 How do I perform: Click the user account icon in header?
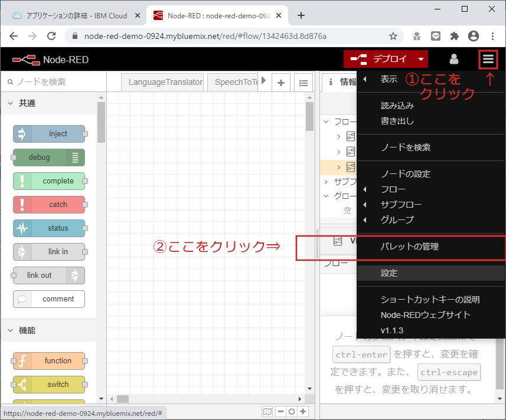click(x=453, y=59)
